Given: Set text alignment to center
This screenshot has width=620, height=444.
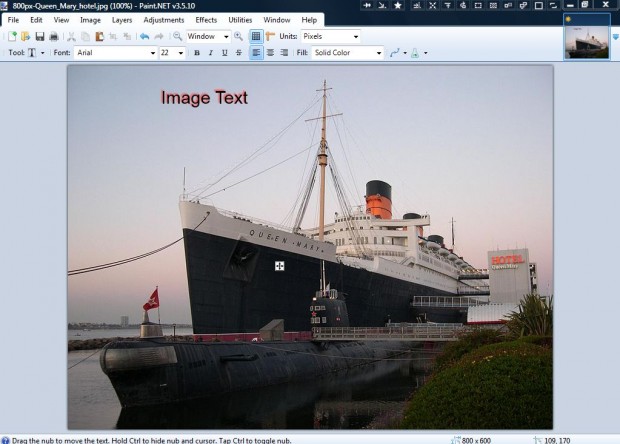Looking at the screenshot, I should click(270, 53).
